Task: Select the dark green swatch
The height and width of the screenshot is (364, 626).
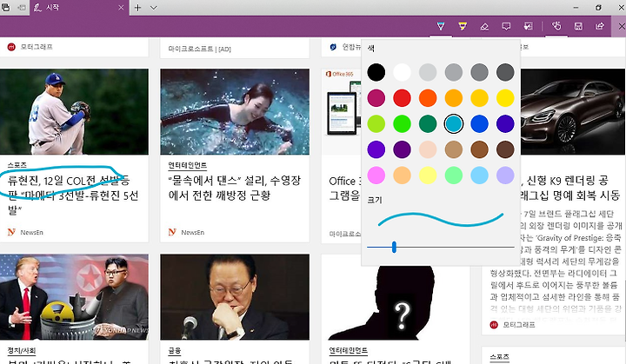Action: coord(428,123)
